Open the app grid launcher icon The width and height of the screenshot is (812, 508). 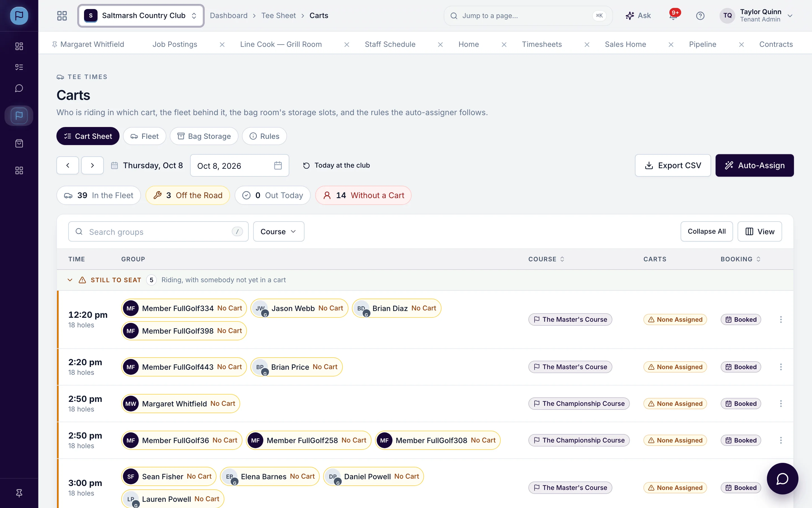click(x=62, y=16)
